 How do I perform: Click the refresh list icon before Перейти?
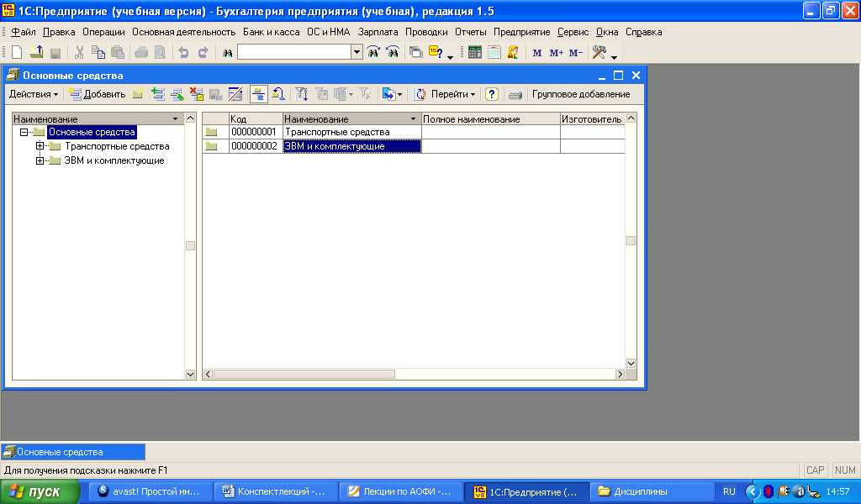(420, 94)
